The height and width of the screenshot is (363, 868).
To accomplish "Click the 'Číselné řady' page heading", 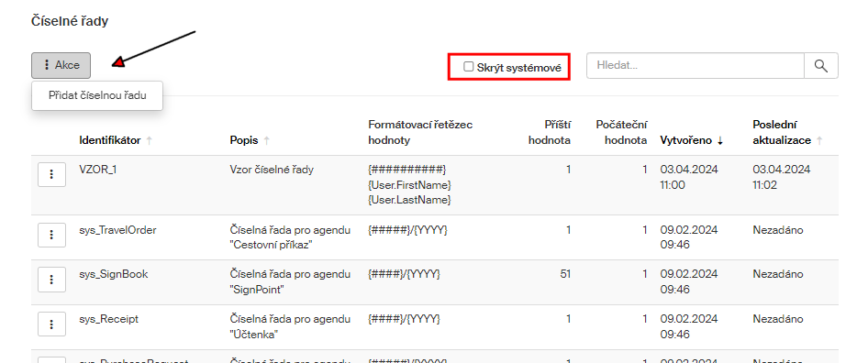I will pos(70,22).
